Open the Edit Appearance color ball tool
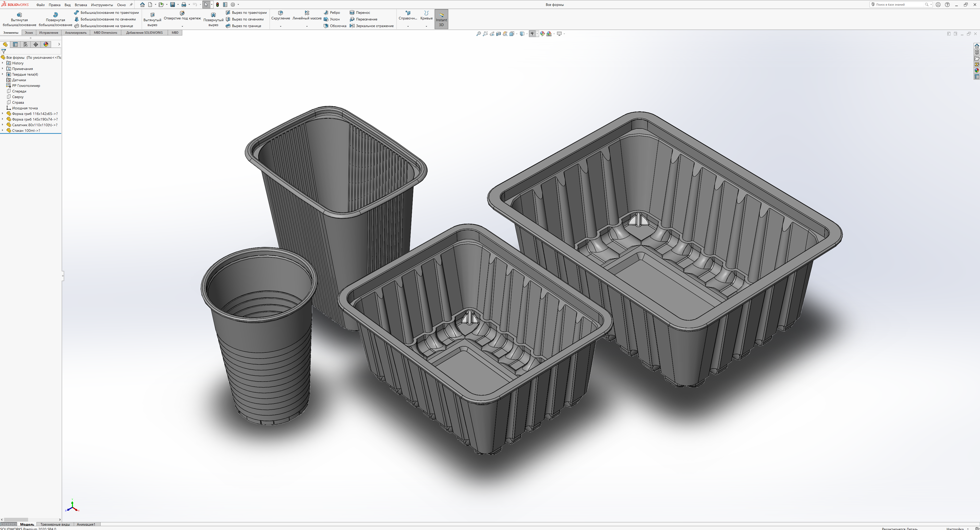 [542, 34]
